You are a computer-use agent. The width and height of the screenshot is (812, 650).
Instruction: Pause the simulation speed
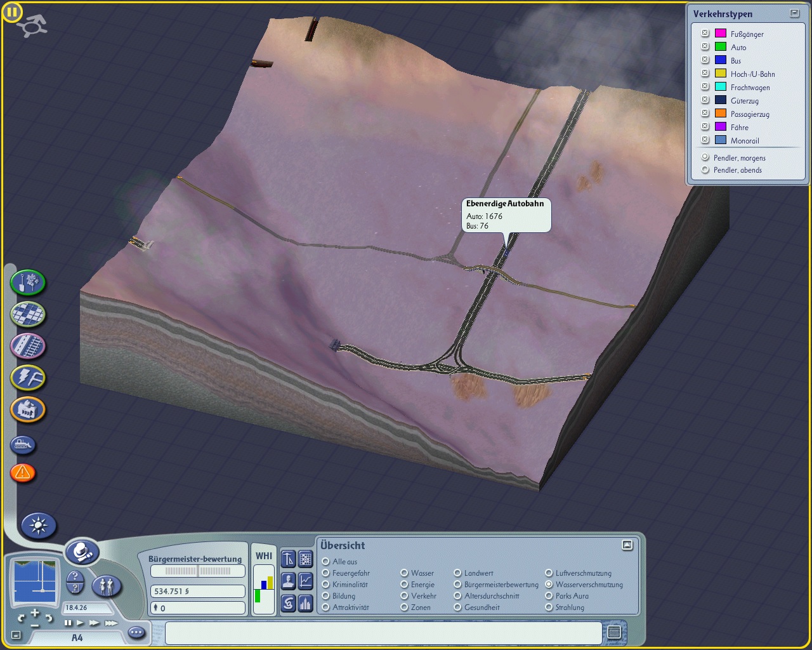(x=68, y=623)
